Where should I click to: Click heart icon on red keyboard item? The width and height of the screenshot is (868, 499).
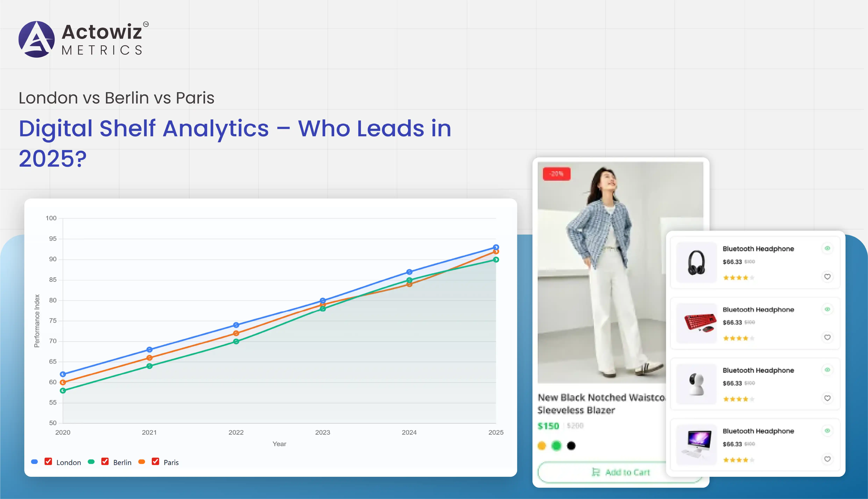tap(827, 337)
